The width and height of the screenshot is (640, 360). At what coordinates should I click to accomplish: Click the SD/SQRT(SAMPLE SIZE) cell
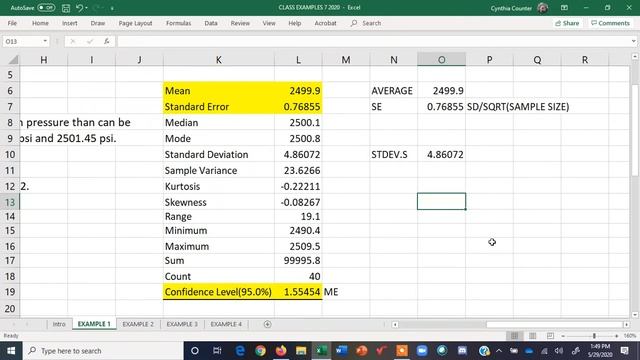[x=518, y=107]
